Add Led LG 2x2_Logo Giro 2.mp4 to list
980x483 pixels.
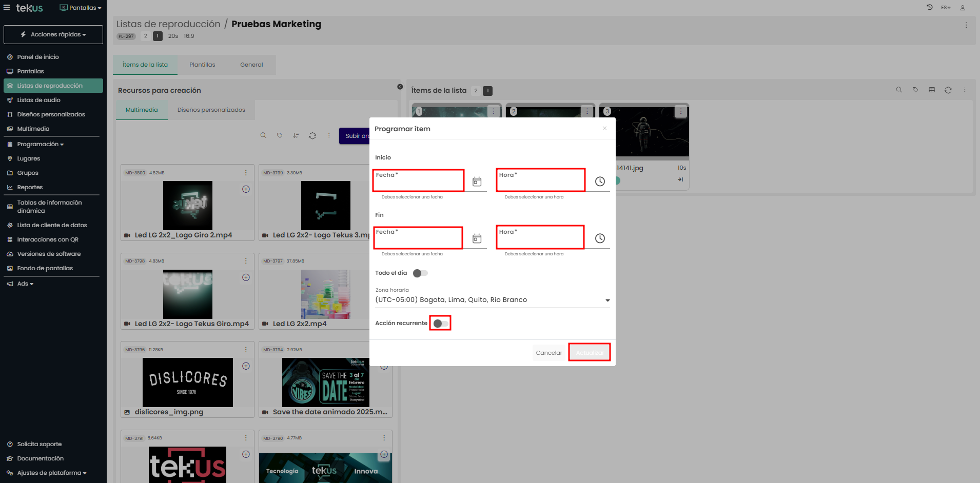[x=246, y=189]
